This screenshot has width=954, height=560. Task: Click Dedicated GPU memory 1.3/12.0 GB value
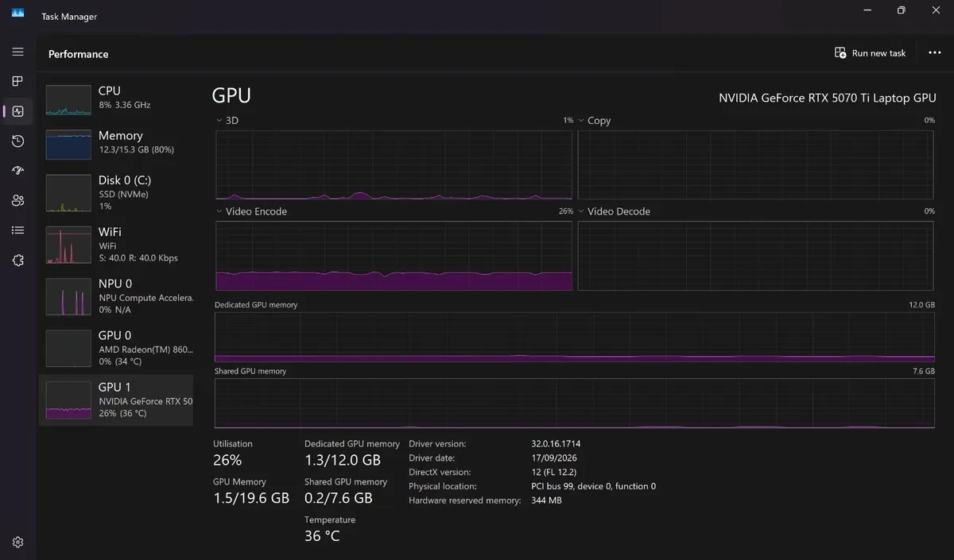click(x=343, y=460)
